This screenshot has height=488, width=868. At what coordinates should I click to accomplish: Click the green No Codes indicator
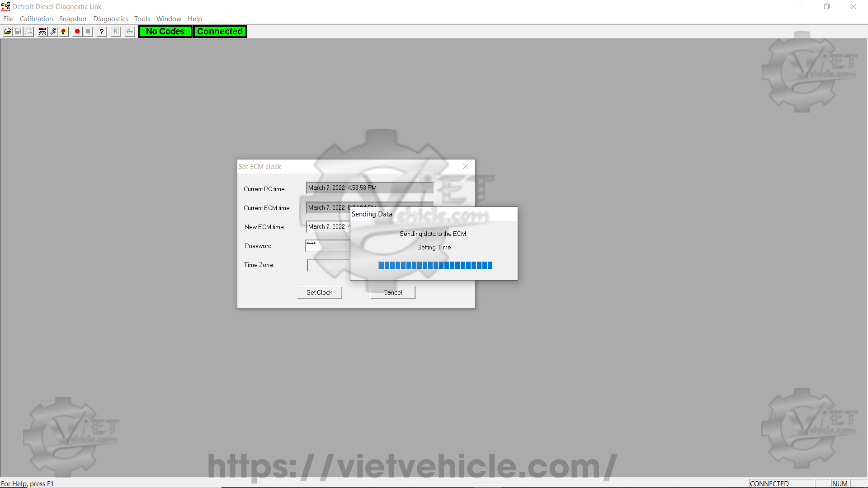tap(165, 32)
